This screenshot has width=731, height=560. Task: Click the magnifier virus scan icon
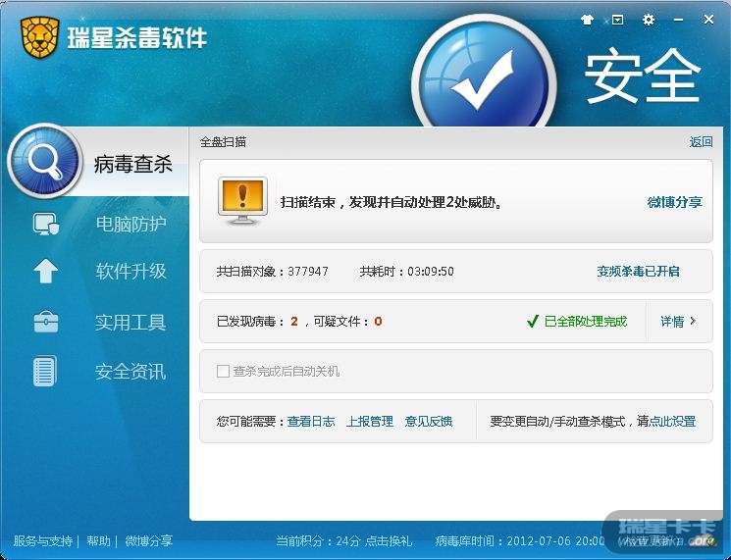coord(45,161)
